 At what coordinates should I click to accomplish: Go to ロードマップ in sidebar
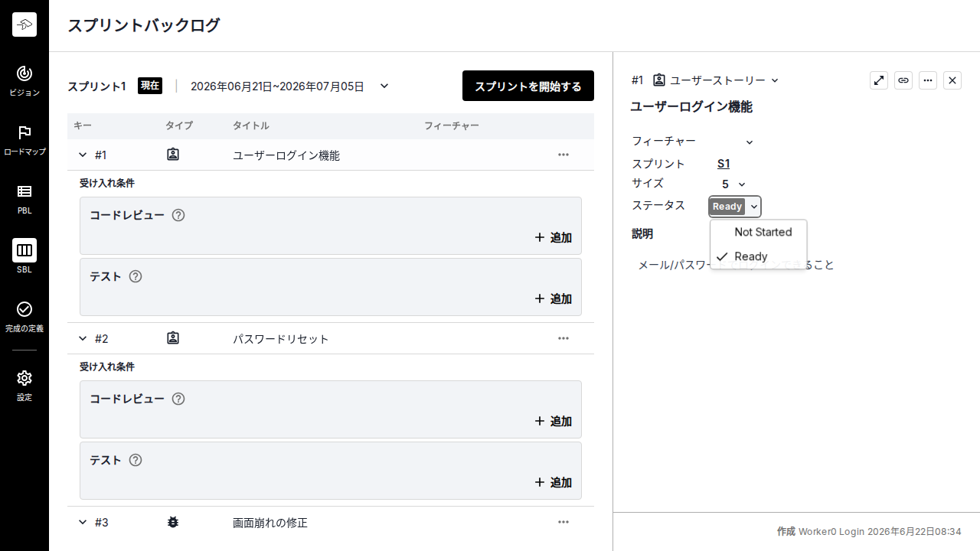(24, 140)
